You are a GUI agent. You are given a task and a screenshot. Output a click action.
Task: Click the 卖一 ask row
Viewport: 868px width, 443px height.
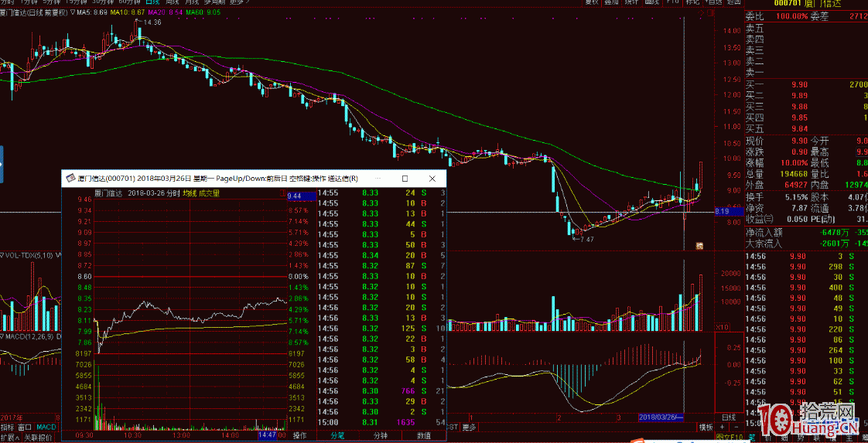(806, 73)
